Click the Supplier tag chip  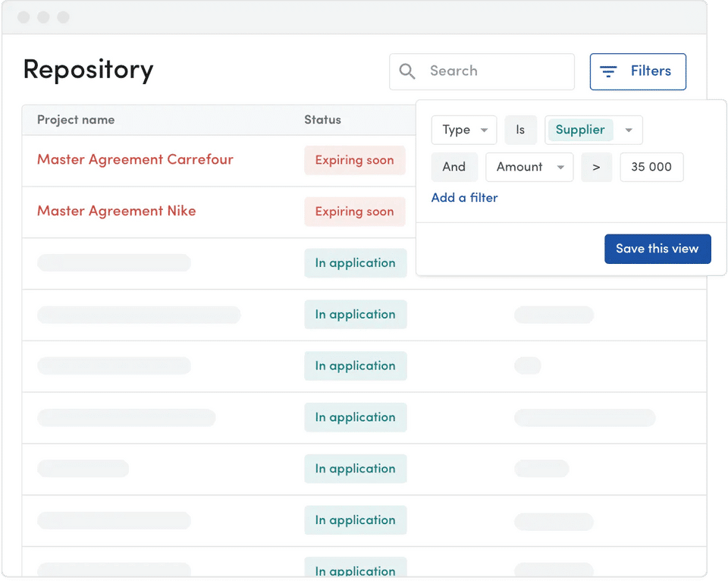tap(579, 130)
